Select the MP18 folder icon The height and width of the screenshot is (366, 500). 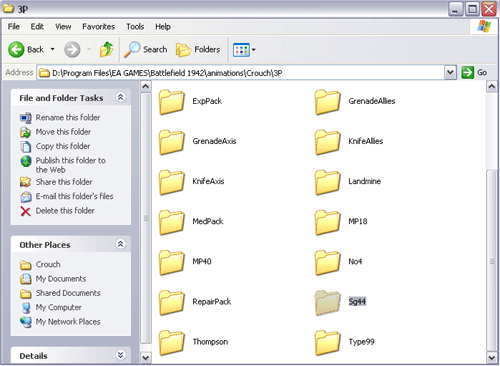(x=327, y=222)
